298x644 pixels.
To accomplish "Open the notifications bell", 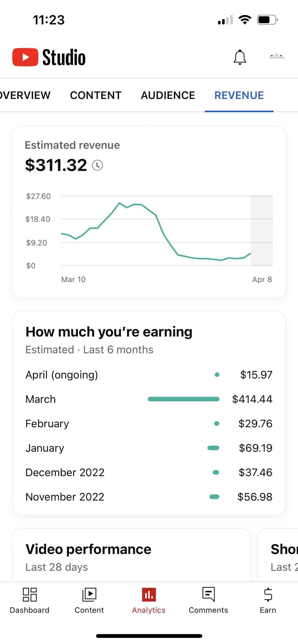I will tap(240, 57).
